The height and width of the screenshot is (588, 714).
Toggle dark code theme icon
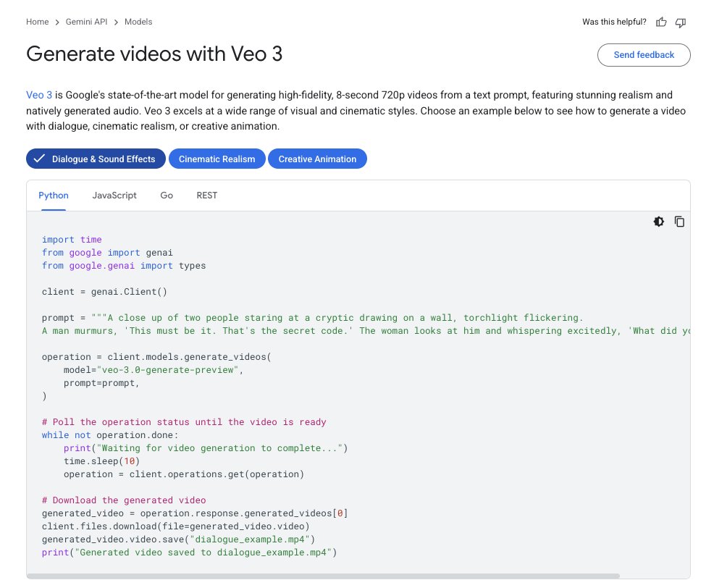pos(658,222)
